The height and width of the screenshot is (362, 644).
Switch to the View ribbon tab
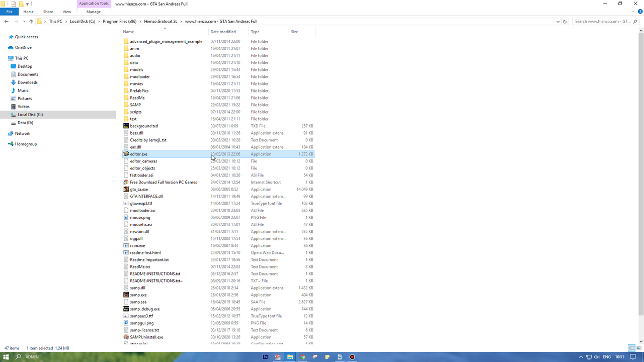pos(66,12)
